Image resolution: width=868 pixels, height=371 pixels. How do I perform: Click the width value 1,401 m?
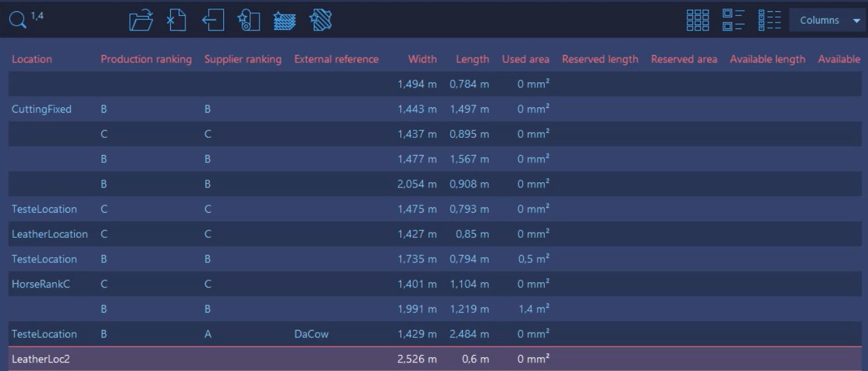[417, 284]
